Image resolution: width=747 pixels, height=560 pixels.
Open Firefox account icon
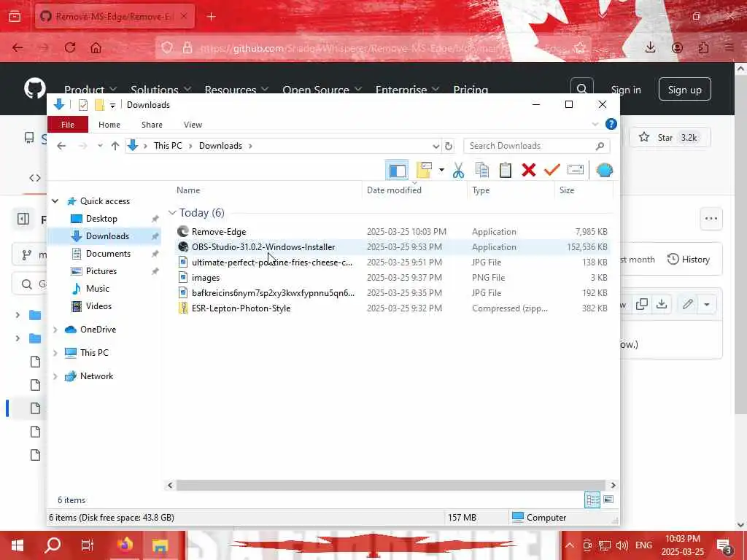[x=677, y=47]
